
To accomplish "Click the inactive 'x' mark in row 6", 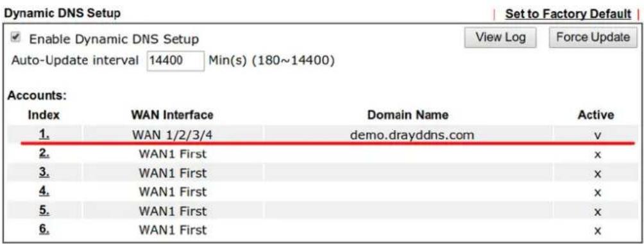I will pyautogui.click(x=598, y=231).
